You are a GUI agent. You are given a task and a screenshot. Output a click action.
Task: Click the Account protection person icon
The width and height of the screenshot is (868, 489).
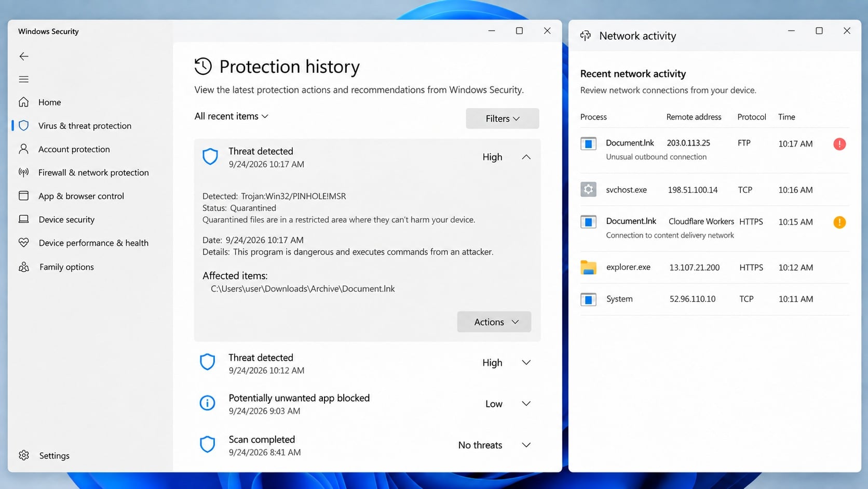point(24,149)
